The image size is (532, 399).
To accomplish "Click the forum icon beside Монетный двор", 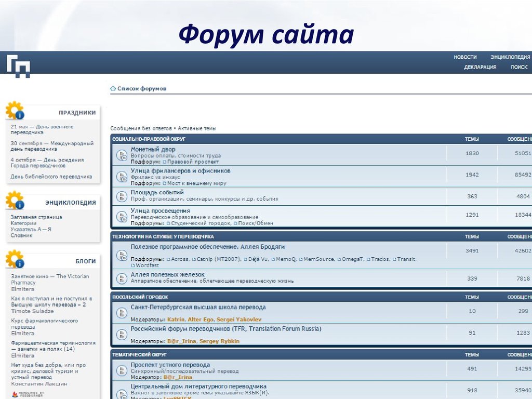I will coord(122,155).
